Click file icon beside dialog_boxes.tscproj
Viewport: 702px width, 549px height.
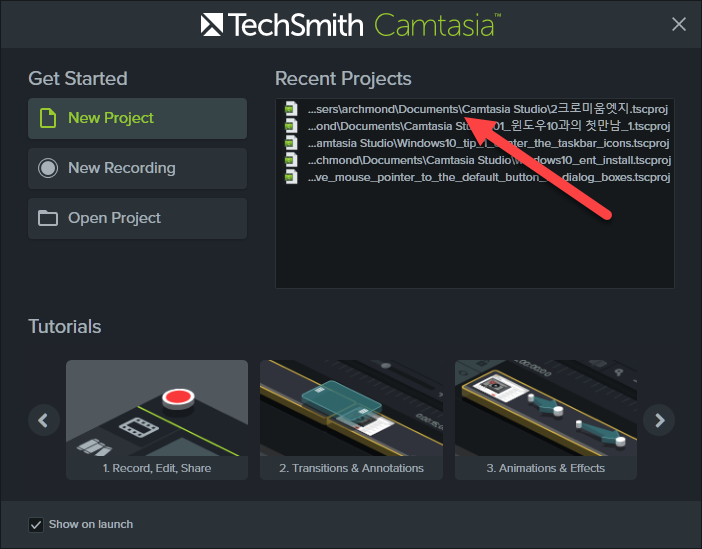(x=291, y=177)
